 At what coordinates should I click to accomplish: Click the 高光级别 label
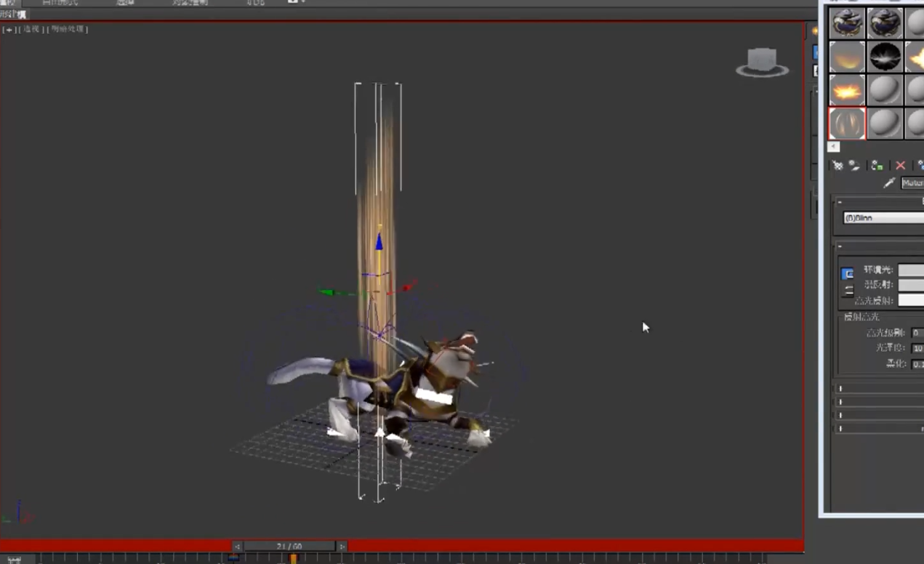(x=885, y=333)
